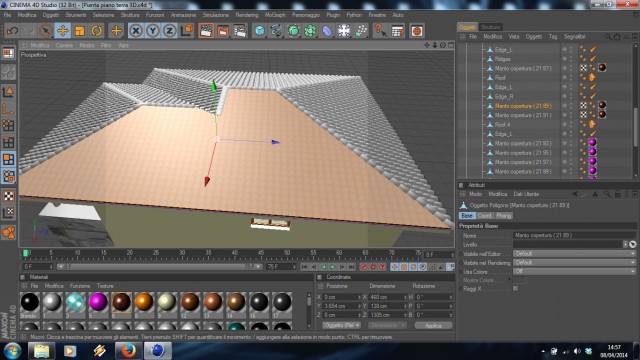Open the Rendering menu
Viewport: 640px width, 360px height.
pyautogui.click(x=247, y=15)
